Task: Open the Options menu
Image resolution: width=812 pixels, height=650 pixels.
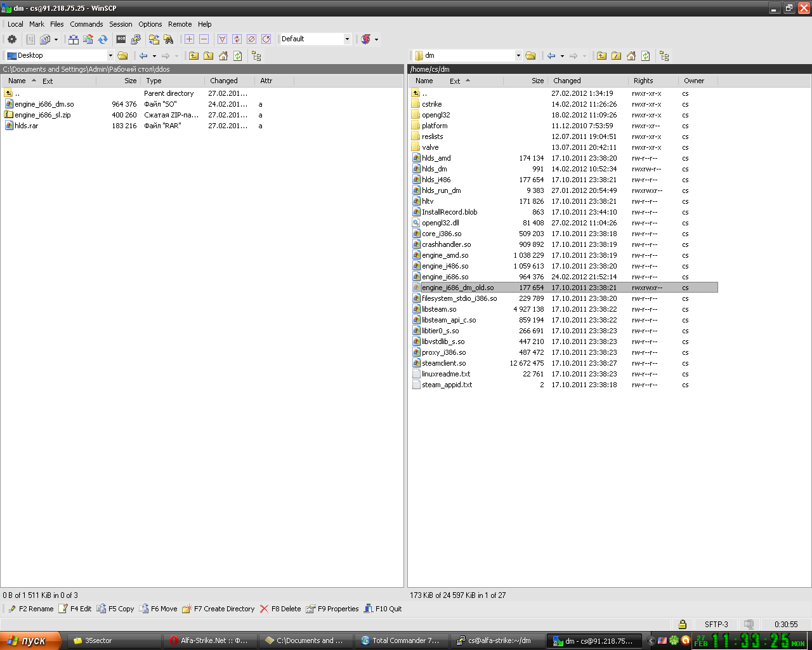Action: pos(150,24)
